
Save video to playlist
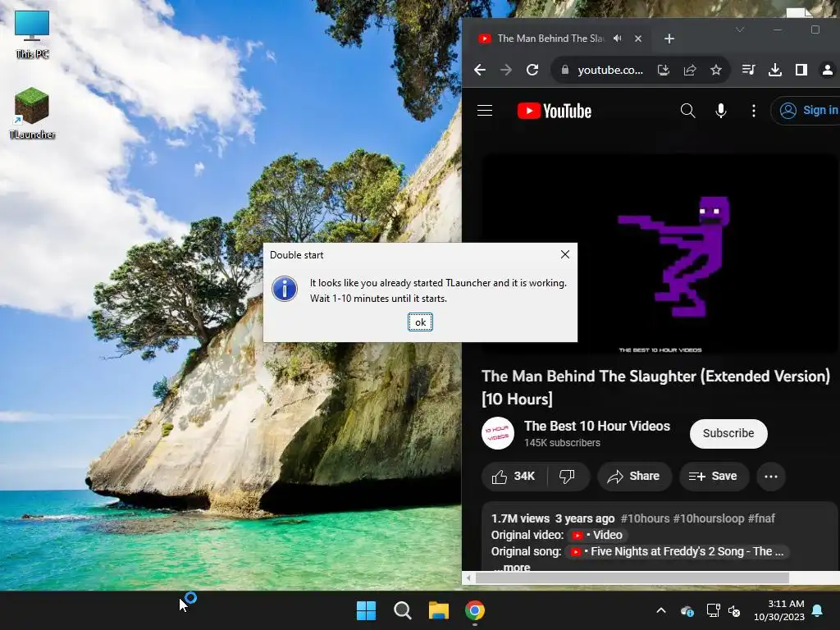[x=713, y=477]
